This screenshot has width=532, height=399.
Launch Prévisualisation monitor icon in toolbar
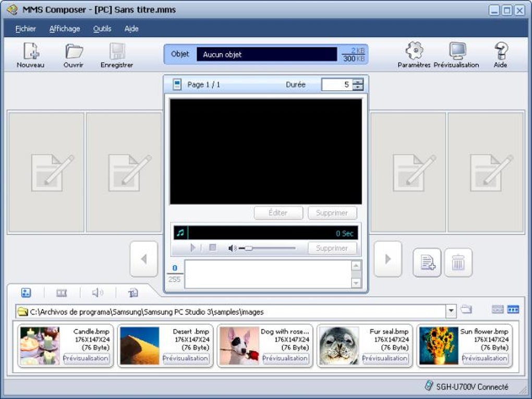tap(457, 55)
